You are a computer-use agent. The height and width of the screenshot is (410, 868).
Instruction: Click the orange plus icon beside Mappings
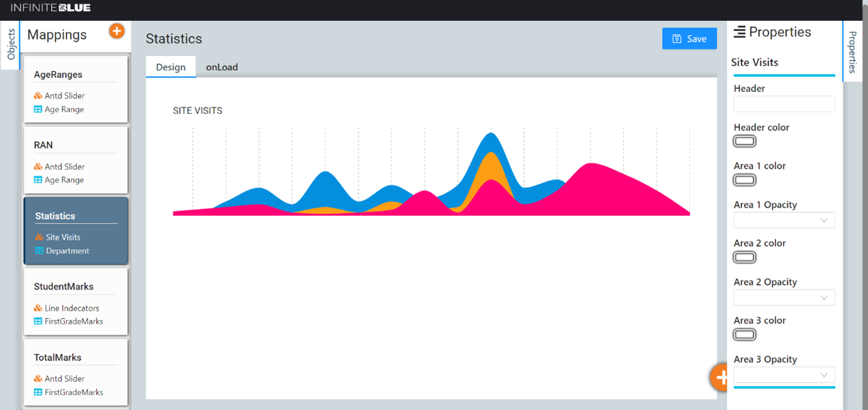tap(116, 31)
